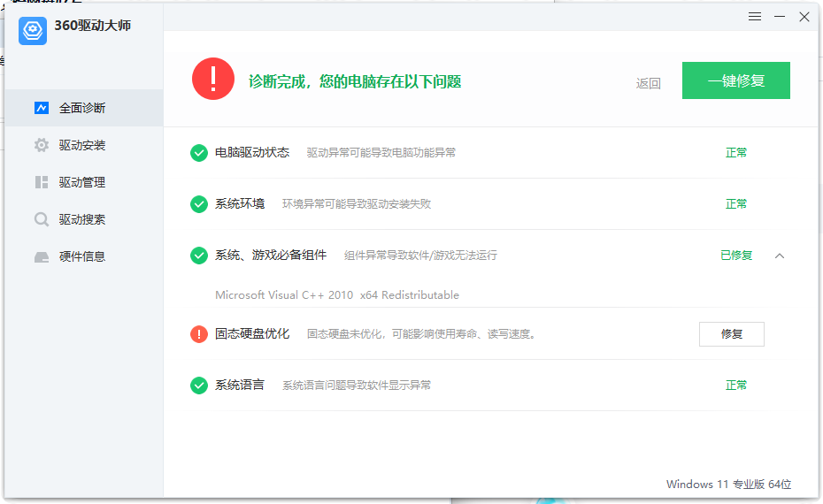Switch to 驱动搜索 tab
This screenshot has width=823, height=504.
pos(84,219)
